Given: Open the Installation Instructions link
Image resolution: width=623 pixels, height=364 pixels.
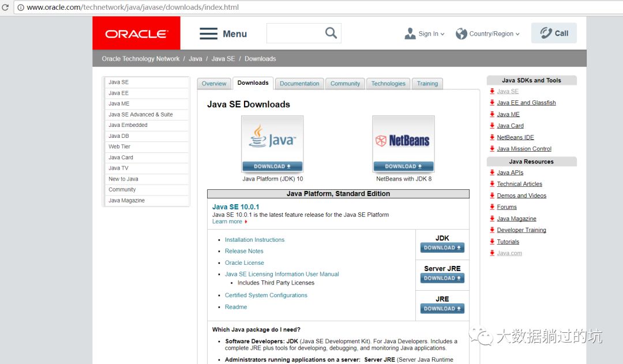Looking at the screenshot, I should (255, 239).
